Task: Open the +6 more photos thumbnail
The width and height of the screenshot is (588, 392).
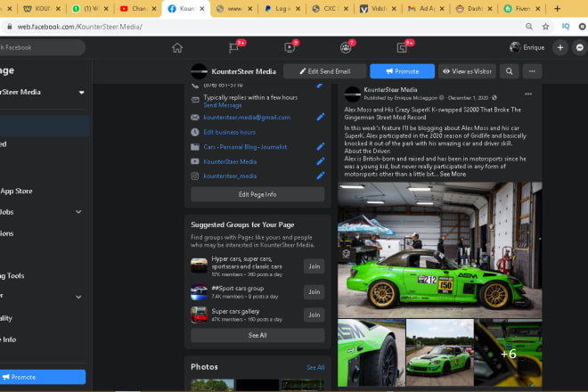Action: pyautogui.click(x=508, y=353)
